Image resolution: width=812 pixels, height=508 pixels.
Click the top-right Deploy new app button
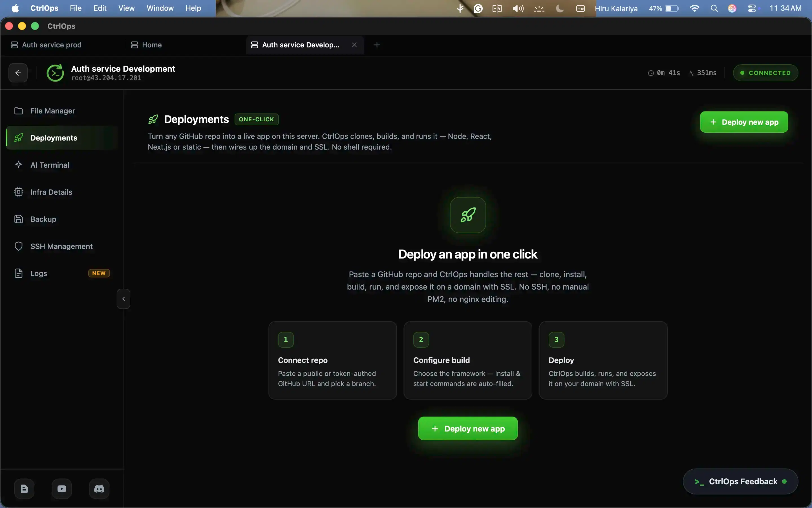[744, 122]
